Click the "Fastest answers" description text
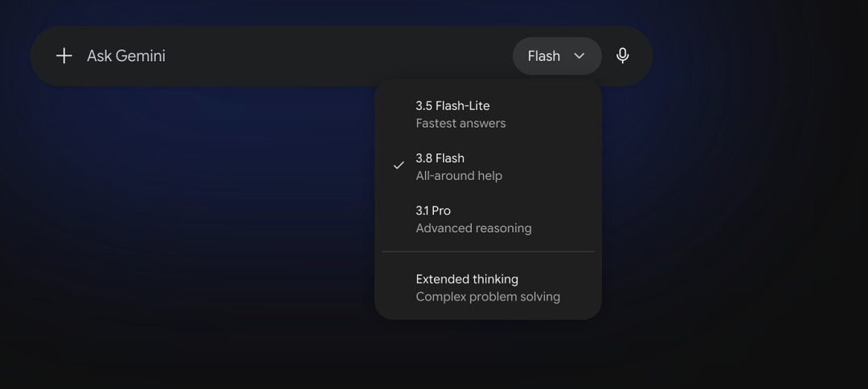 (461, 124)
